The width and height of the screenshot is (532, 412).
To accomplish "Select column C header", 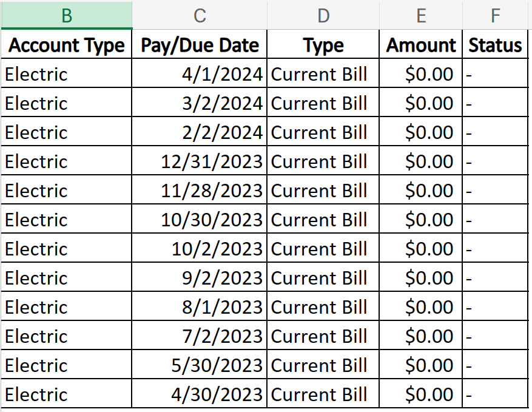I will click(200, 15).
